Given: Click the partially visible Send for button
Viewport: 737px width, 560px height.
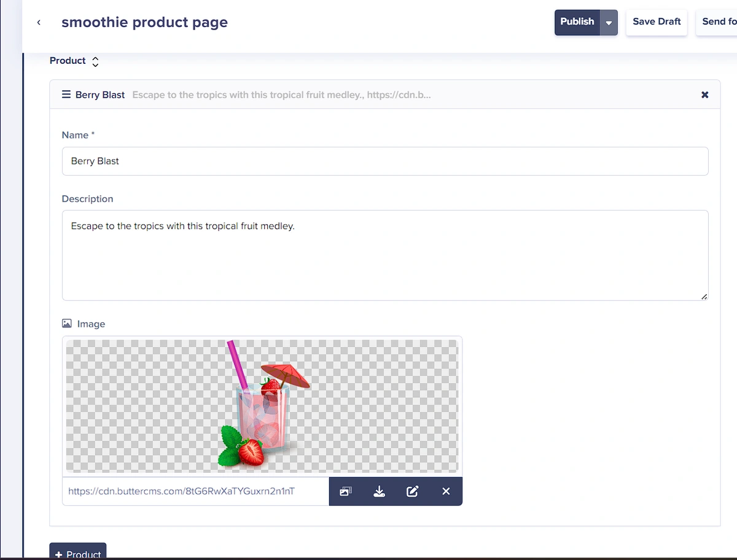Looking at the screenshot, I should click(719, 22).
